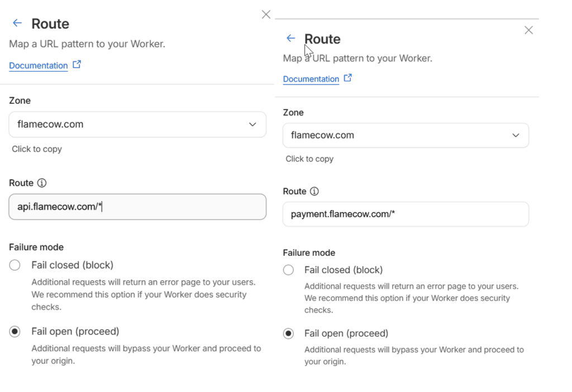Click the Route input containing api.flamecow.com/*
The image size is (572, 392).
pos(137,207)
